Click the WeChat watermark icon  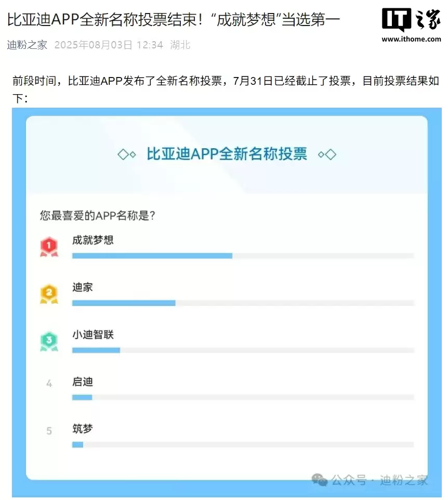tap(319, 479)
